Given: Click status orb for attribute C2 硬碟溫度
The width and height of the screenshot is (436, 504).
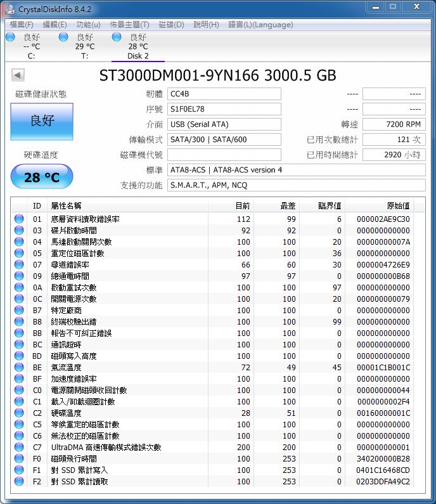Looking at the screenshot, I should 19,413.
